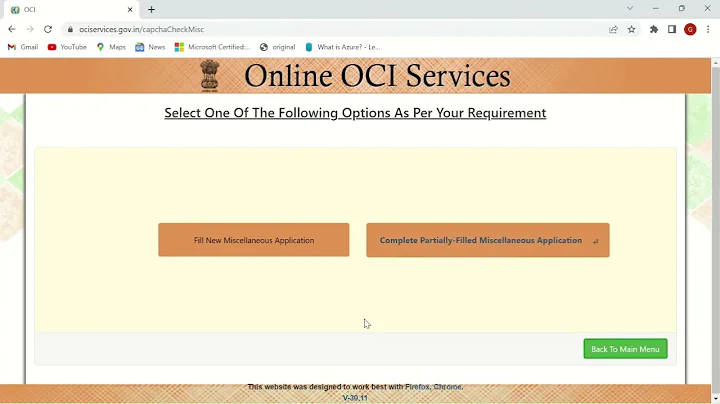Click the browser forward arrow

coord(30,29)
